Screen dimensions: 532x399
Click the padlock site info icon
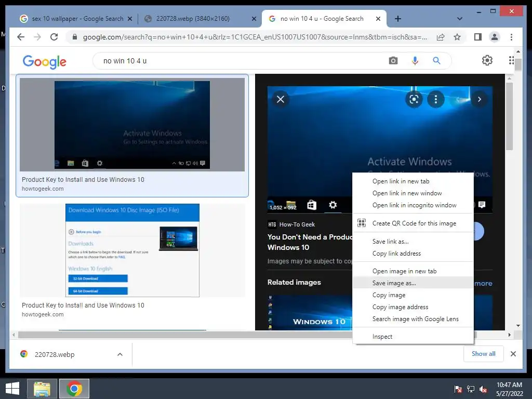coord(75,37)
